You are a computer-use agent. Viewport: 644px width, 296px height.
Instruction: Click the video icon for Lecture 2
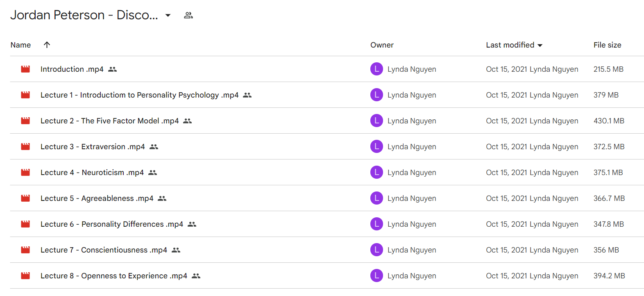pyautogui.click(x=25, y=121)
